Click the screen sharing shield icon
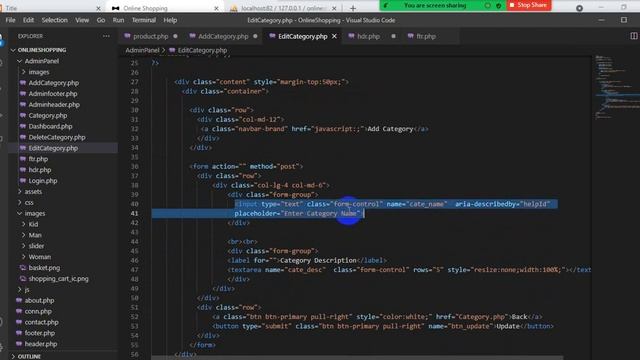Image resolution: width=640 pixels, height=360 pixels. (498, 6)
